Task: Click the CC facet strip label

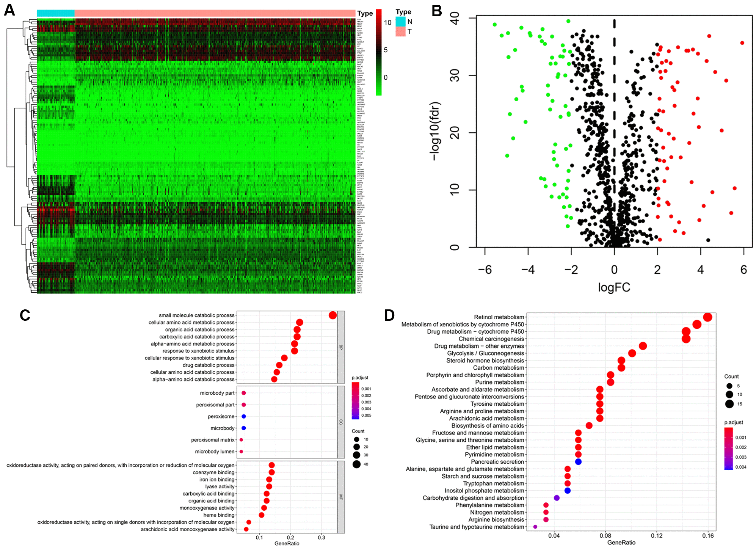Action: [341, 422]
